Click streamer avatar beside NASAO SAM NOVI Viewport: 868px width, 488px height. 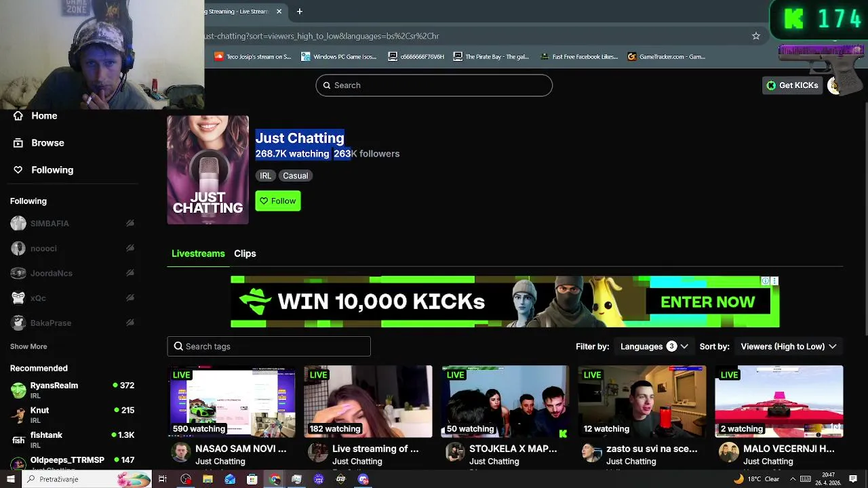pyautogui.click(x=181, y=453)
